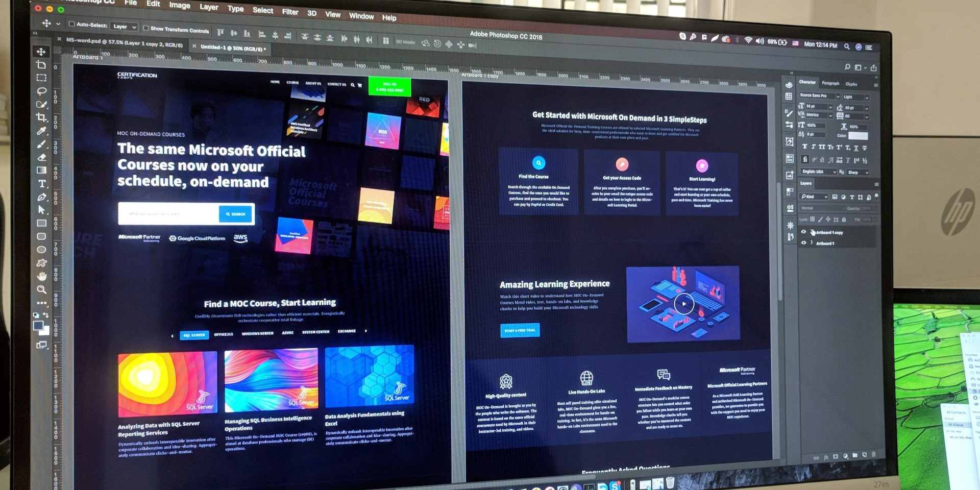980x490 pixels.
Task: Switch to the Glyphs panel tab
Action: coord(851,84)
